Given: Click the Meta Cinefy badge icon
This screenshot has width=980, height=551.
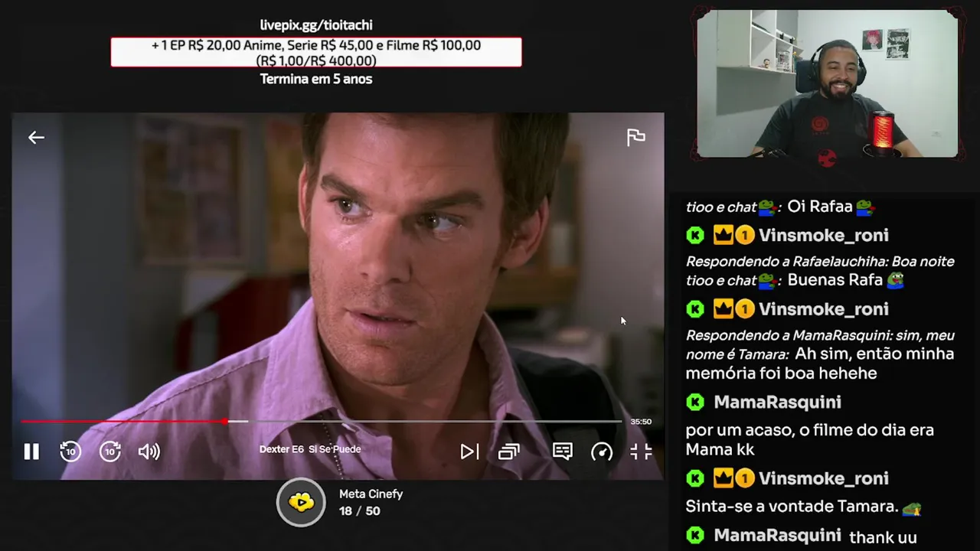Looking at the screenshot, I should (x=301, y=502).
